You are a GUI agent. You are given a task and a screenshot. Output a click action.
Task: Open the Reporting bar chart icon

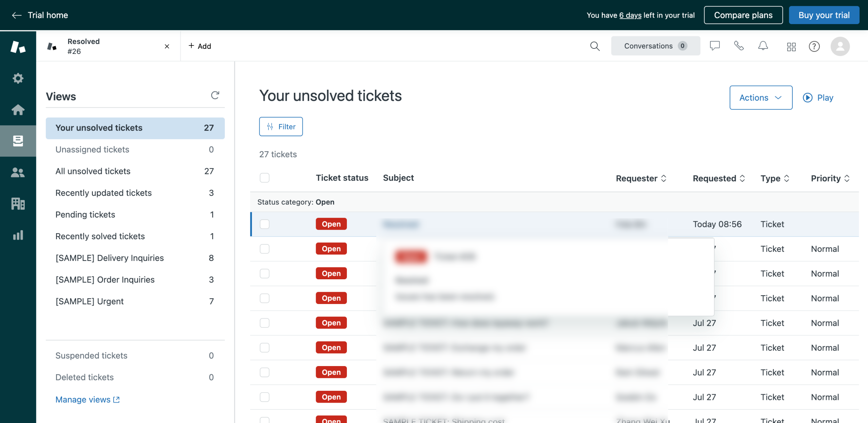[x=18, y=235]
